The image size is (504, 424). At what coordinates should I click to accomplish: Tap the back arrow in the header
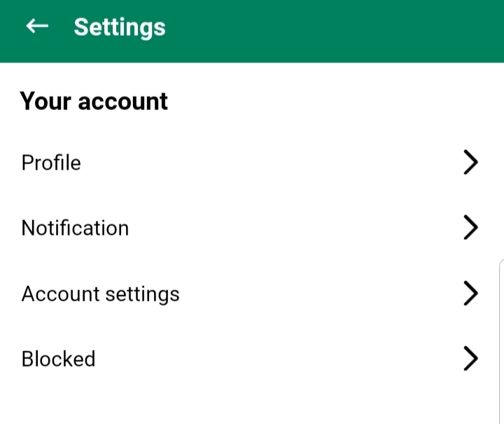click(37, 27)
